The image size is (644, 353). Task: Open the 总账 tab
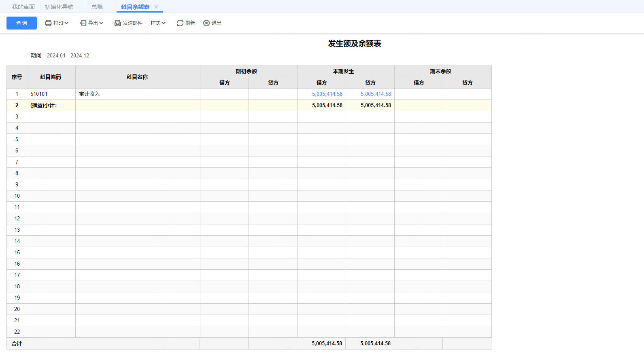[x=97, y=7]
